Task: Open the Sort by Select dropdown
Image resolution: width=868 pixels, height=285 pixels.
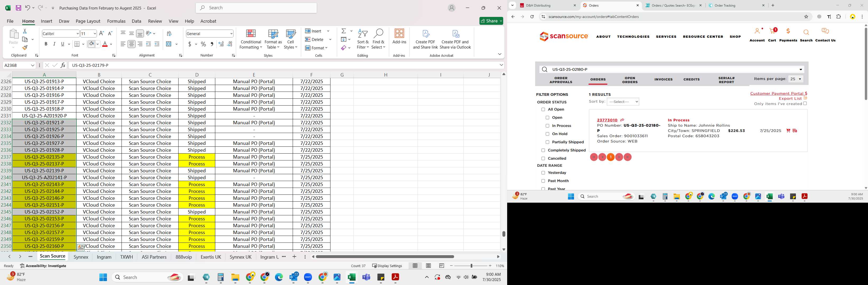Action: click(623, 102)
